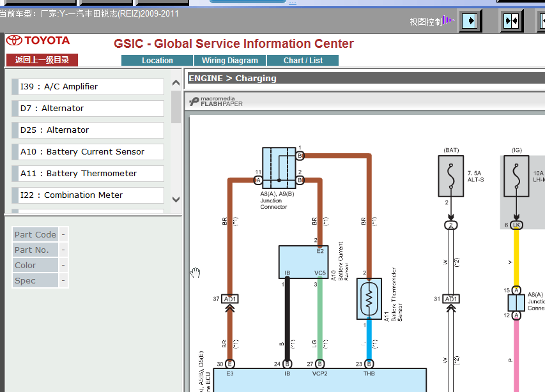Click the ENGINE > Charging header
Screen dimensions: 545x392
click(x=232, y=79)
